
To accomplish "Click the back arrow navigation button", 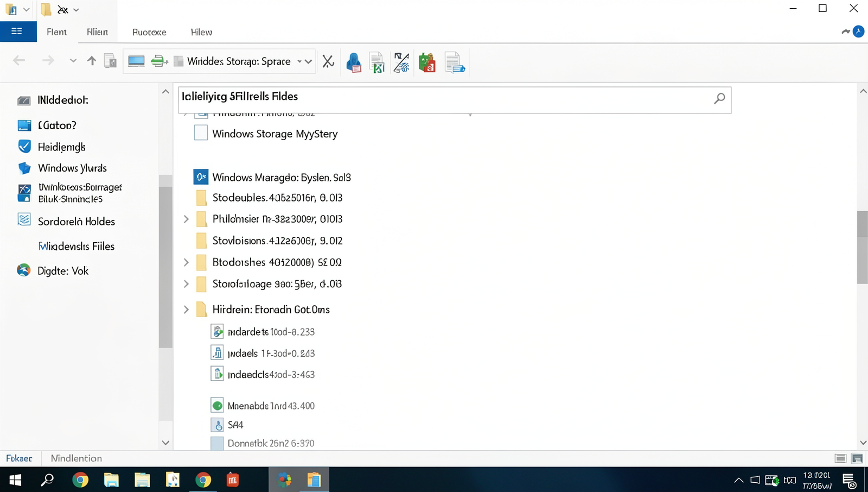I will click(19, 61).
